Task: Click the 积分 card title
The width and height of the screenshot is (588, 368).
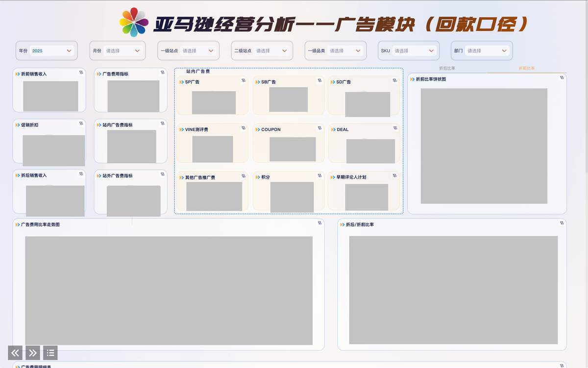Action: point(266,177)
